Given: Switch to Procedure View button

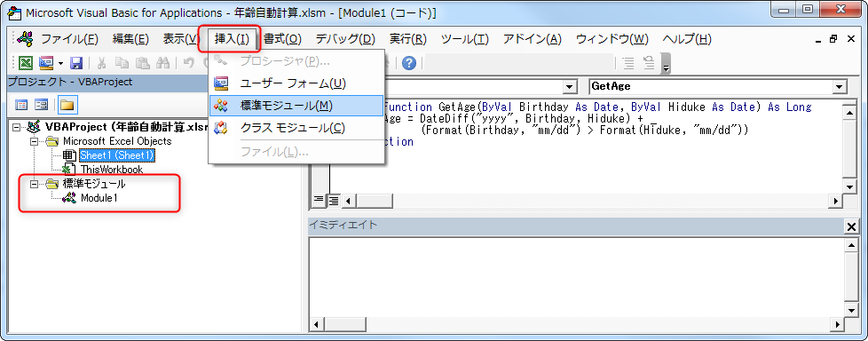Looking at the screenshot, I should (320, 200).
